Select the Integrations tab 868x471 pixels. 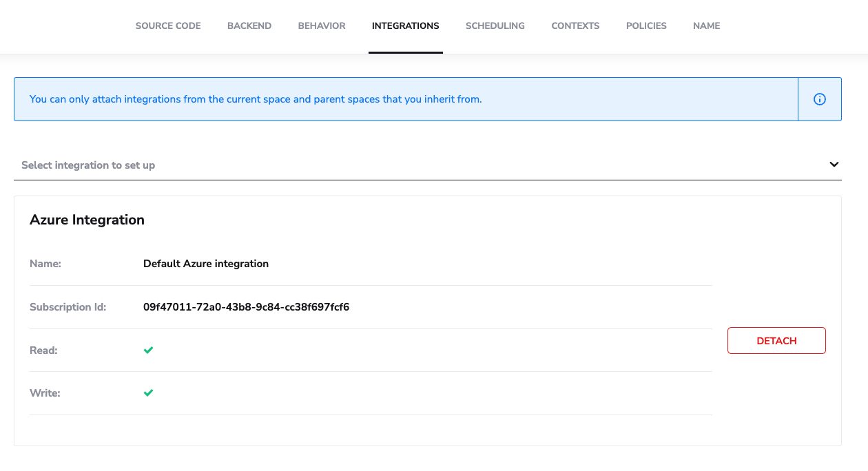(405, 26)
